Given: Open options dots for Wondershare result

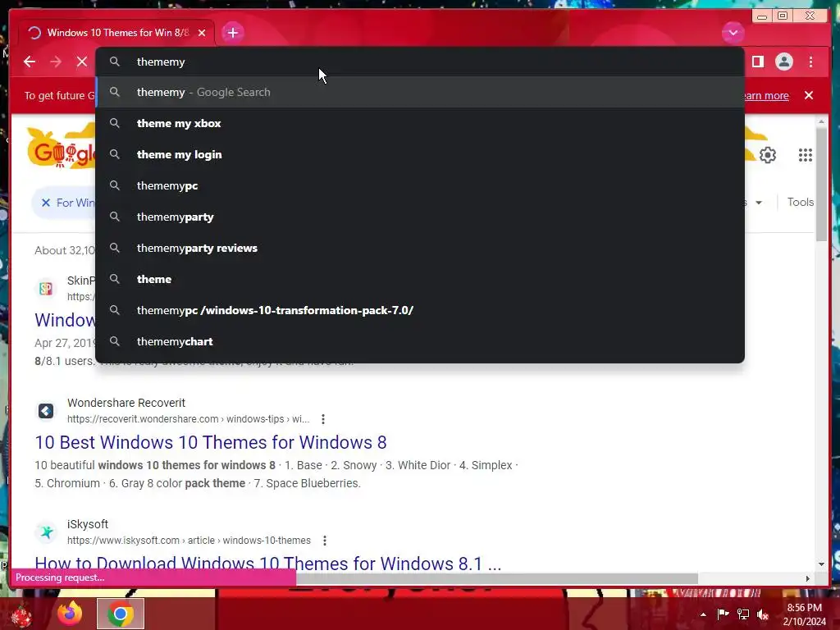Looking at the screenshot, I should (x=322, y=419).
